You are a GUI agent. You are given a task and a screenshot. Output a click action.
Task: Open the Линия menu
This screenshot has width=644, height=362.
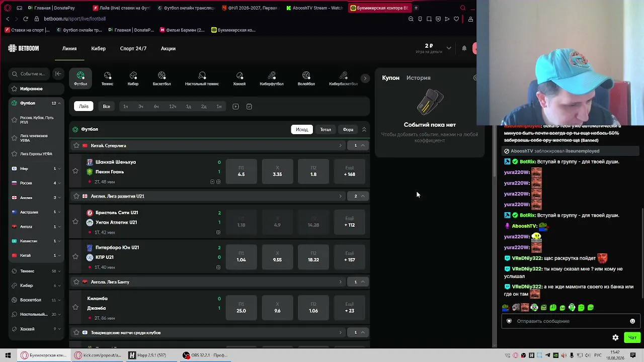coord(69,49)
